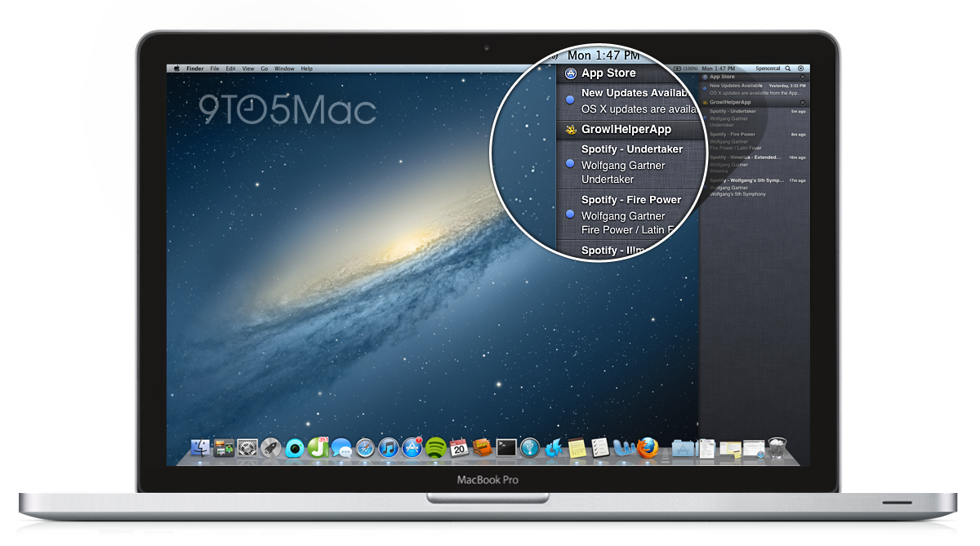Dismiss the App Store notification group
The height and width of the screenshot is (546, 980).
click(803, 77)
